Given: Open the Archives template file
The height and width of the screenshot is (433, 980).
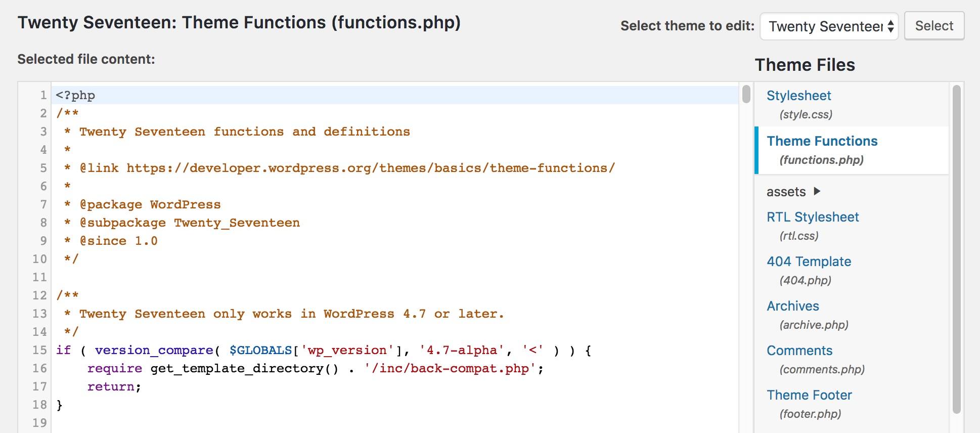Looking at the screenshot, I should click(x=793, y=306).
